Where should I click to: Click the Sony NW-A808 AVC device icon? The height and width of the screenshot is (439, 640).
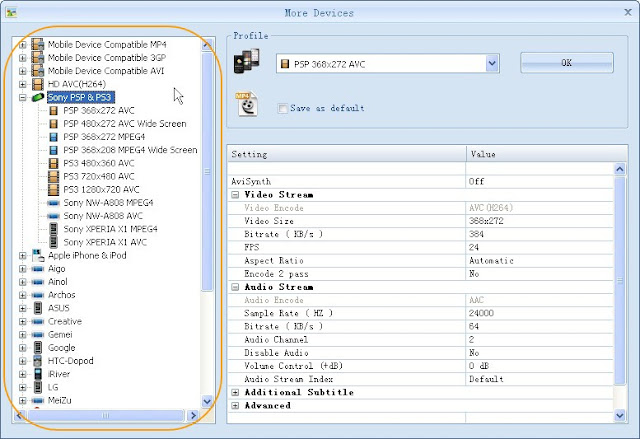(53, 216)
